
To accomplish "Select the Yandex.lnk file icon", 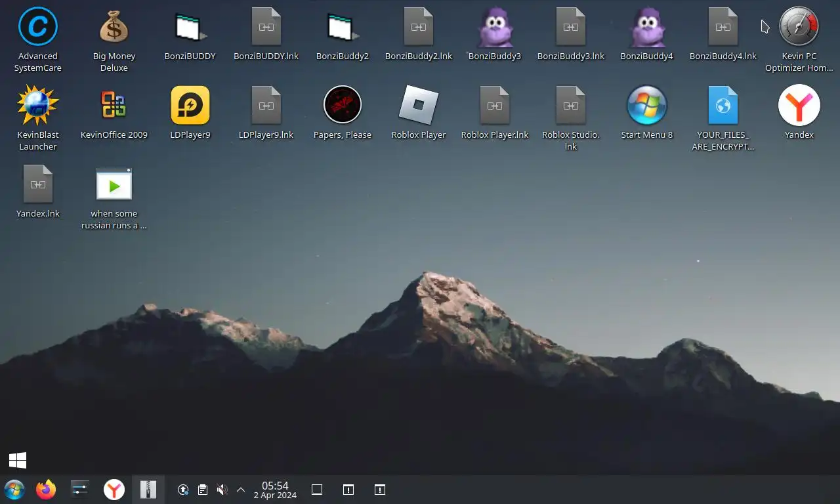I will click(38, 184).
